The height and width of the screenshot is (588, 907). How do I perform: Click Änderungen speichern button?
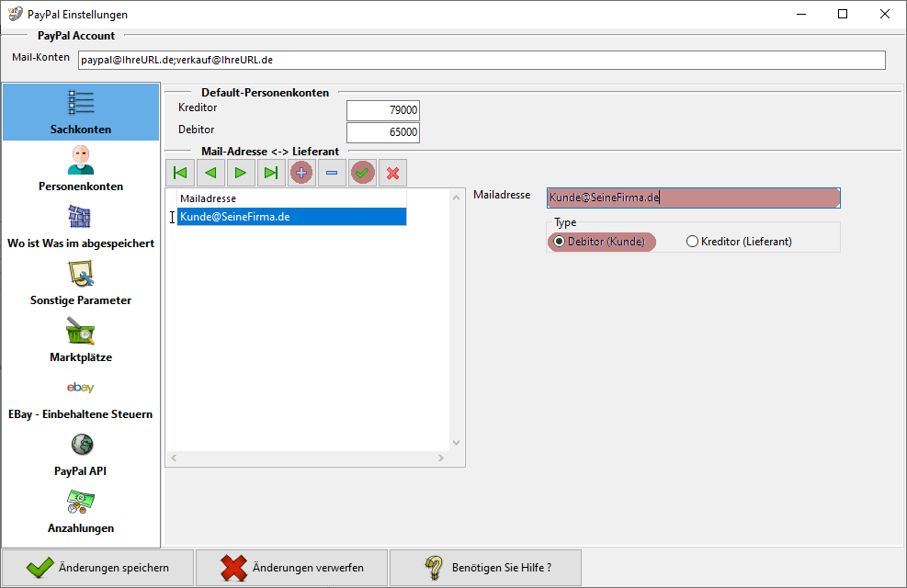pyautogui.click(x=97, y=568)
